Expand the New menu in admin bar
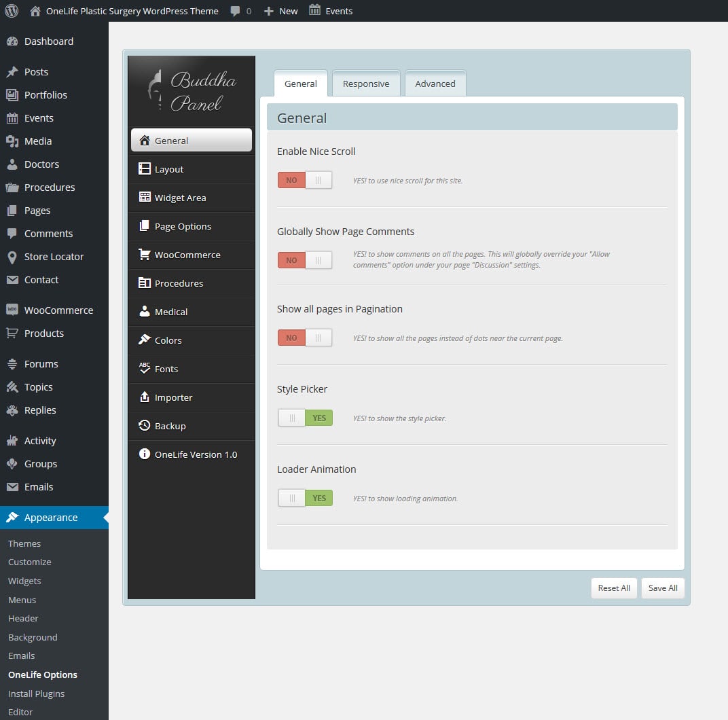The image size is (728, 720). (280, 11)
